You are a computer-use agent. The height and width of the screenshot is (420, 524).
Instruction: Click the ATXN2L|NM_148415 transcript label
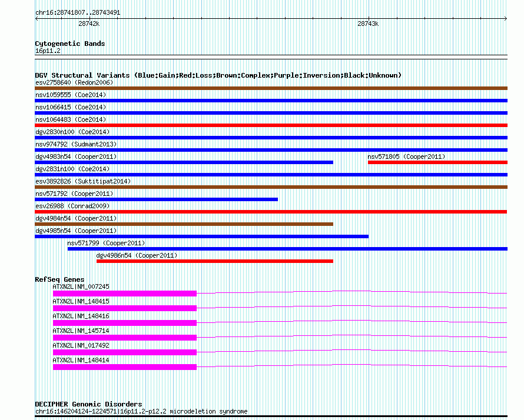tap(81, 301)
